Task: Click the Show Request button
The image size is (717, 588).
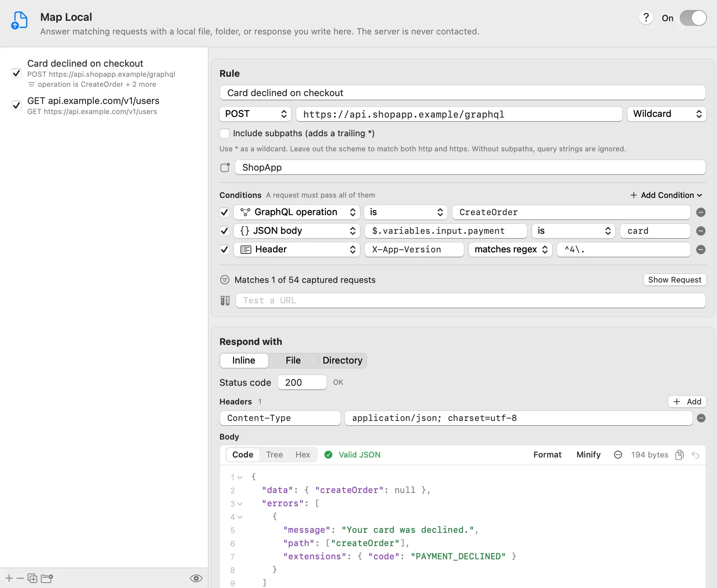Action: click(675, 280)
